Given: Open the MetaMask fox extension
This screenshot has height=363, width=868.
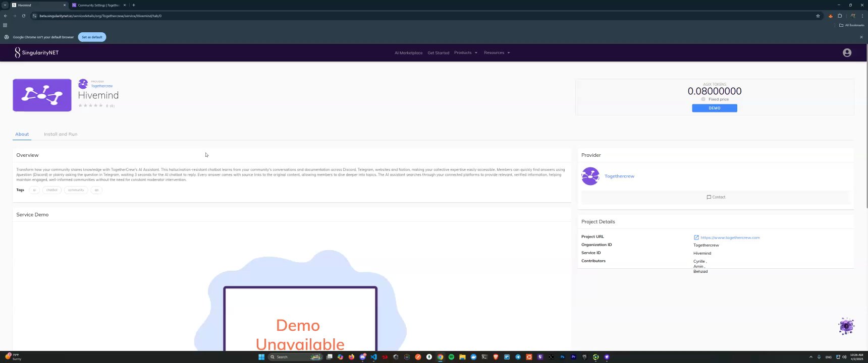Looking at the screenshot, I should click(830, 16).
